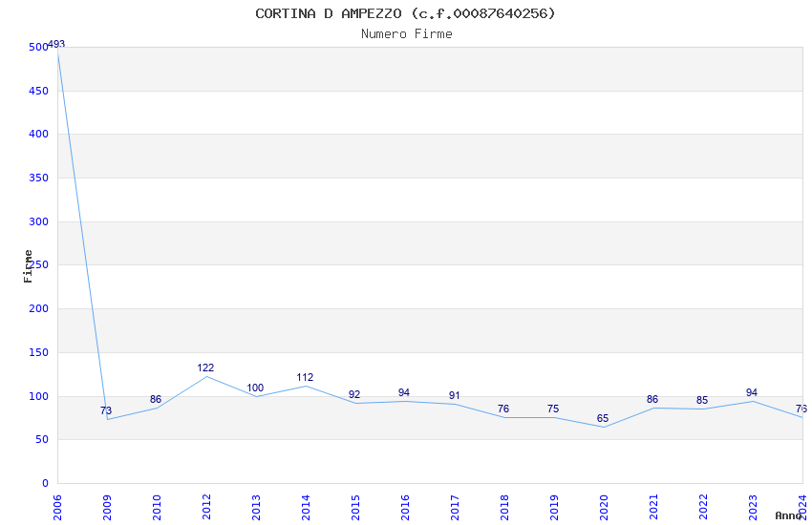Select the data label 94 above 2023
The height and width of the screenshot is (525, 812).
pos(752,392)
